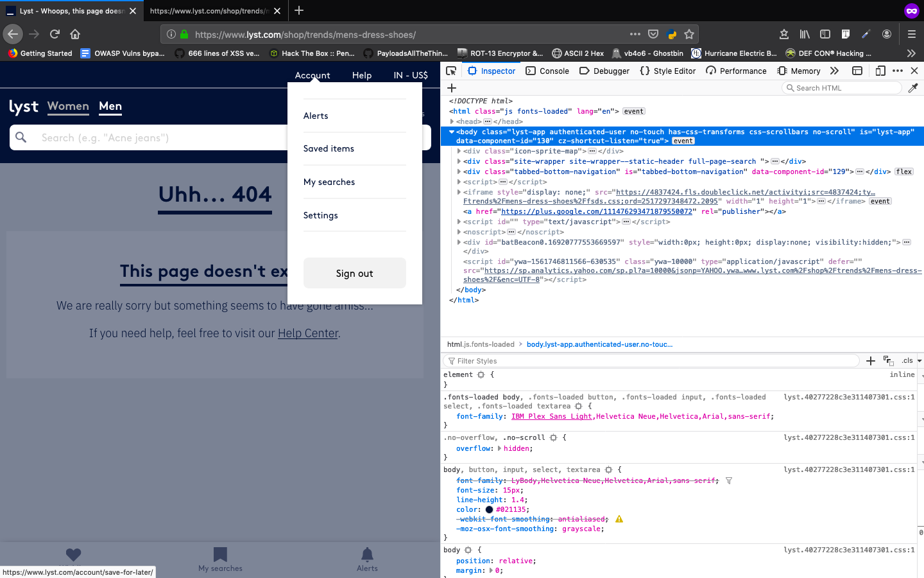Click the element picker icon in DevTools
Screen dimensions: 924x578
451,71
